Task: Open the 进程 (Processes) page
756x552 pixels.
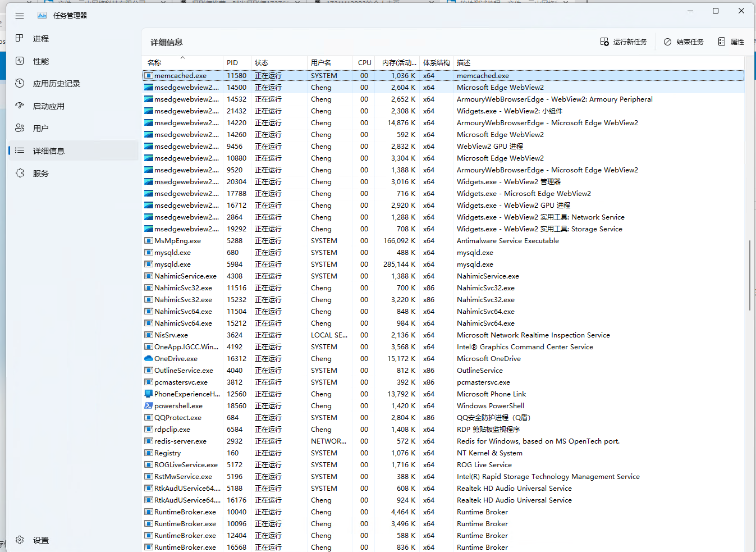Action: coord(42,38)
